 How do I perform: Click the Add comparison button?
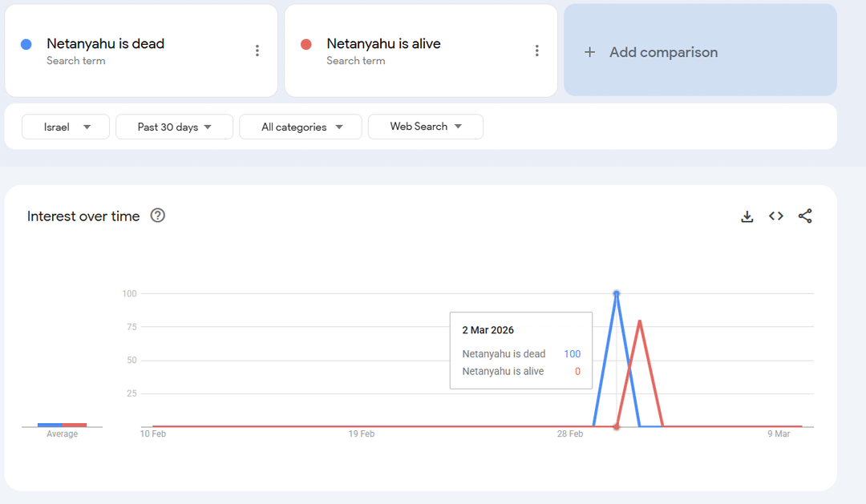(x=699, y=50)
